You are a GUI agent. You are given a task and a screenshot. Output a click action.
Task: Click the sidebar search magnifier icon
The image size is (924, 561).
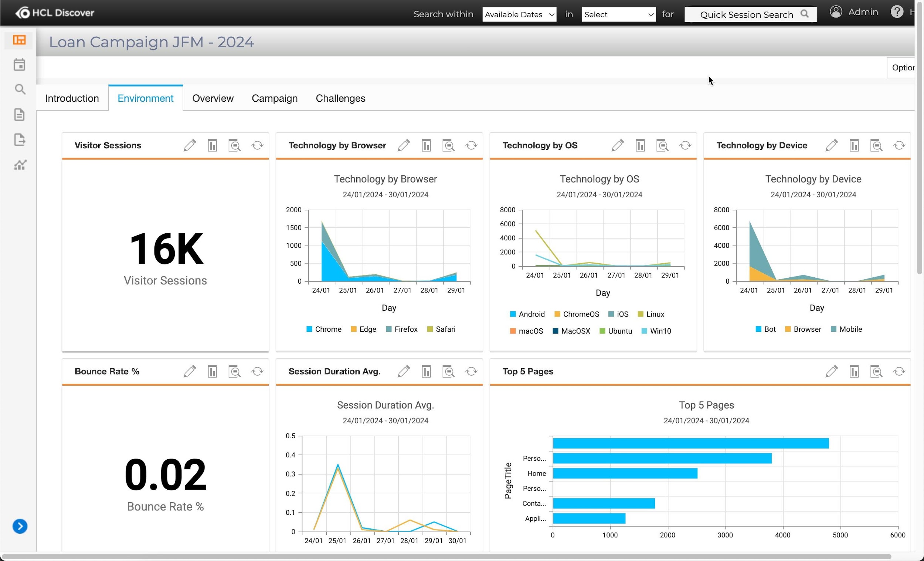pos(20,89)
